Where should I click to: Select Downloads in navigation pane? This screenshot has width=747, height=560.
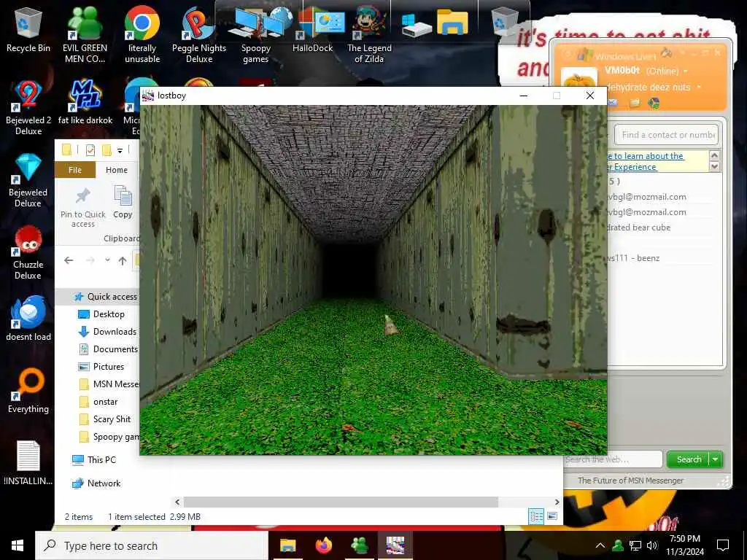click(115, 332)
